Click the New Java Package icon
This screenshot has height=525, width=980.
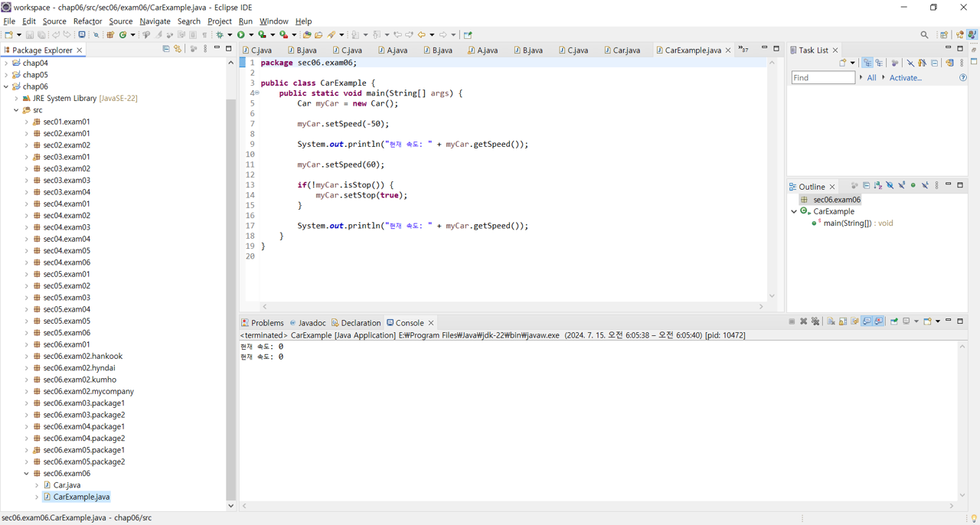(110, 34)
